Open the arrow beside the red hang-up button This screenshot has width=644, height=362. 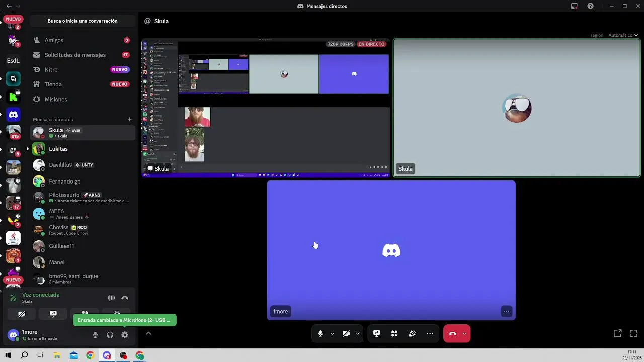click(464, 333)
